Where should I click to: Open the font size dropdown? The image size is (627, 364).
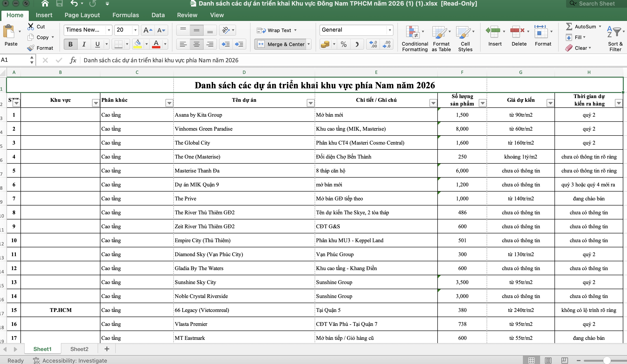[135, 30]
